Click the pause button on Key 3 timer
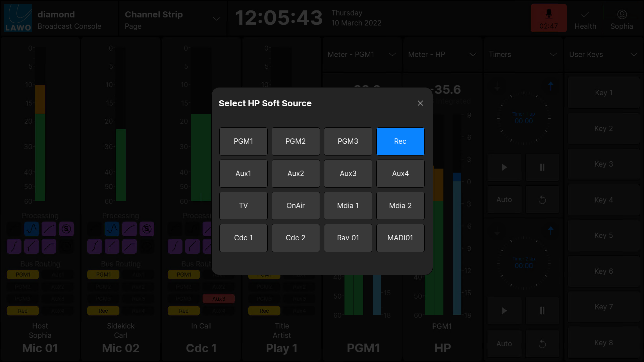This screenshot has width=644, height=362. [542, 167]
